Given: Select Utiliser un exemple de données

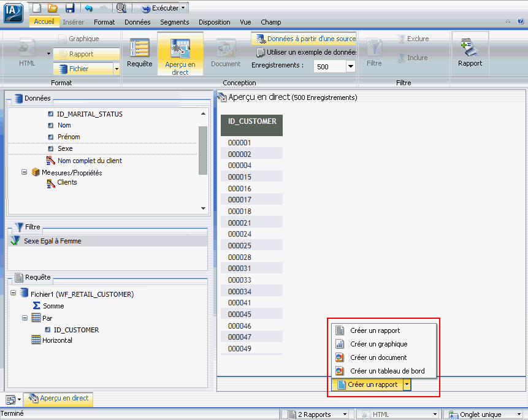Looking at the screenshot, I should tap(306, 52).
